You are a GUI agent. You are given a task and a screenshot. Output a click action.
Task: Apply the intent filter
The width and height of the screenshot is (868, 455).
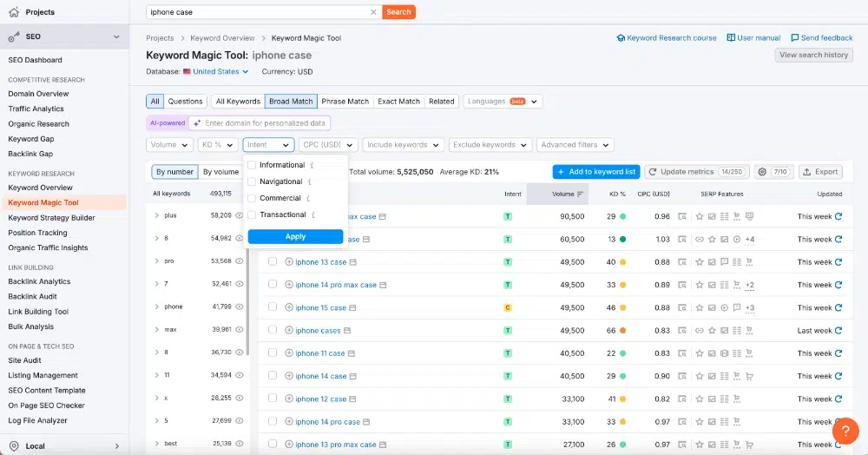(x=296, y=236)
